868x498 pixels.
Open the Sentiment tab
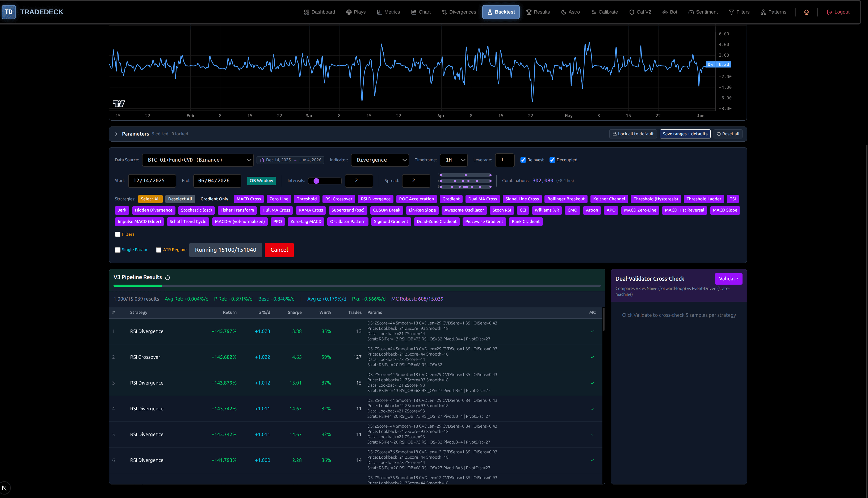(703, 12)
